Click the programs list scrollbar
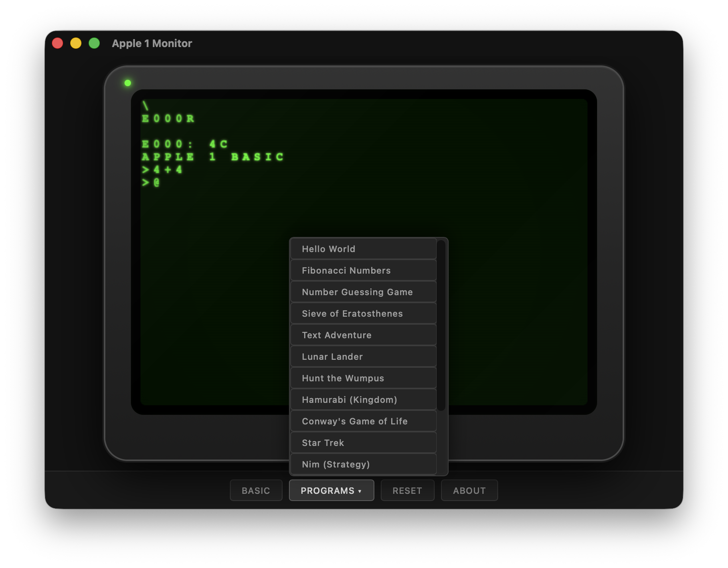 tap(441, 325)
